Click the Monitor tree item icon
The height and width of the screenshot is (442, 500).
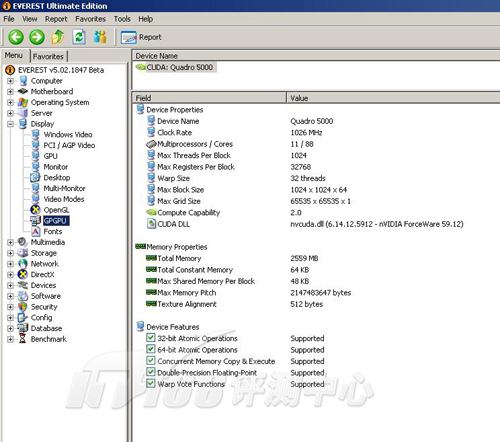click(35, 167)
